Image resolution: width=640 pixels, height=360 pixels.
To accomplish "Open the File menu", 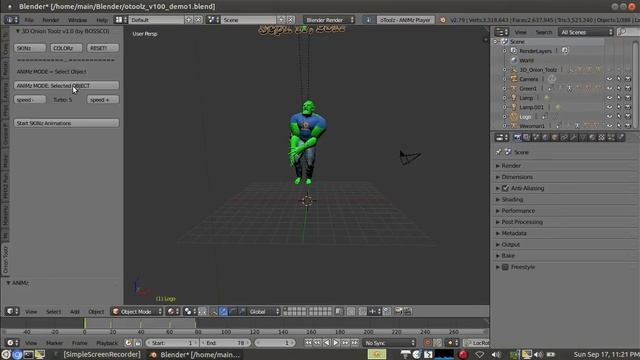I will pyautogui.click(x=29, y=20).
